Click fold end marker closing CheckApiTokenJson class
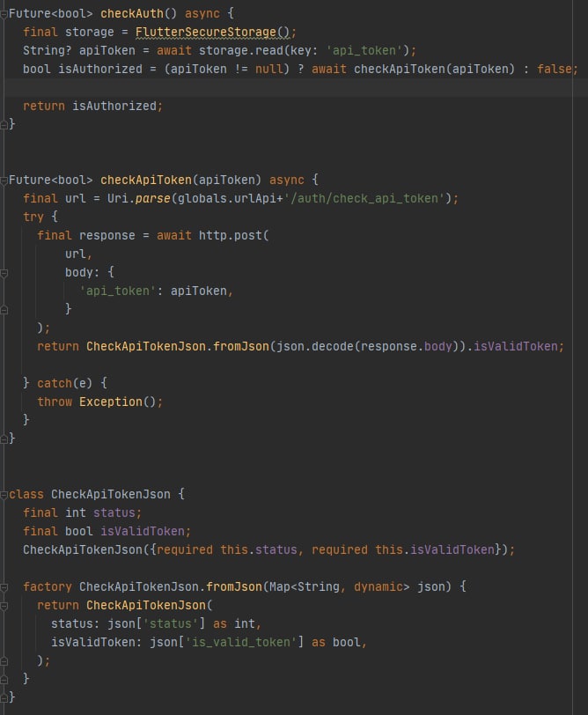588x715 pixels. point(4,697)
